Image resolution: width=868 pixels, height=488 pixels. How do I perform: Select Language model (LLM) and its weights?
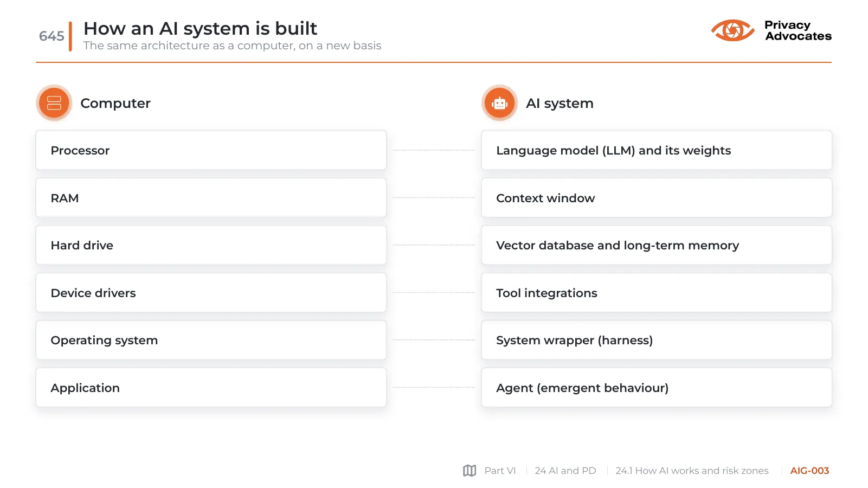657,150
